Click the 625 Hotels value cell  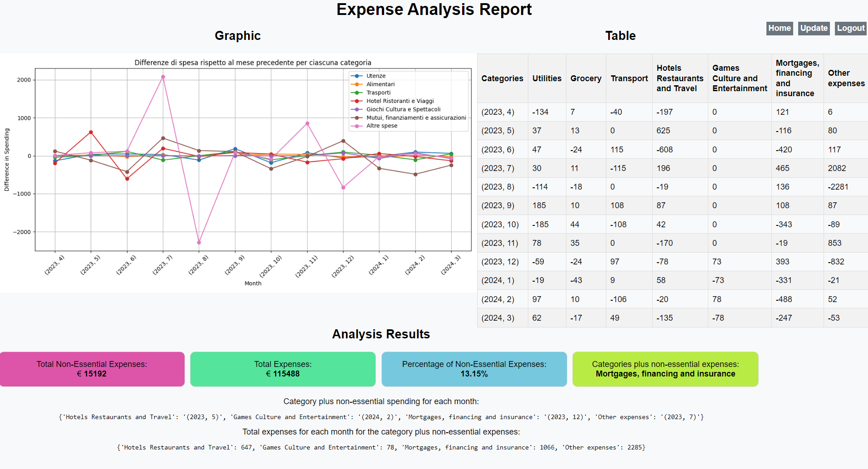680,131
